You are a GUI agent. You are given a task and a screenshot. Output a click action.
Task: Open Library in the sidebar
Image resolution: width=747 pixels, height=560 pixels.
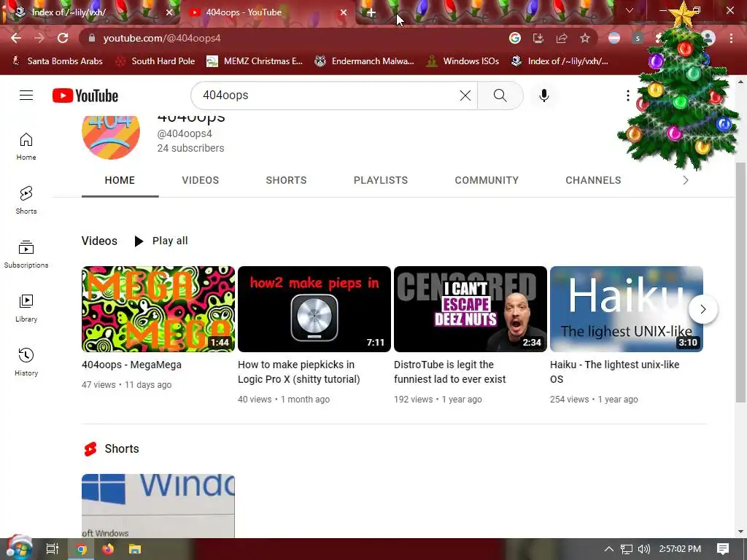26,308
